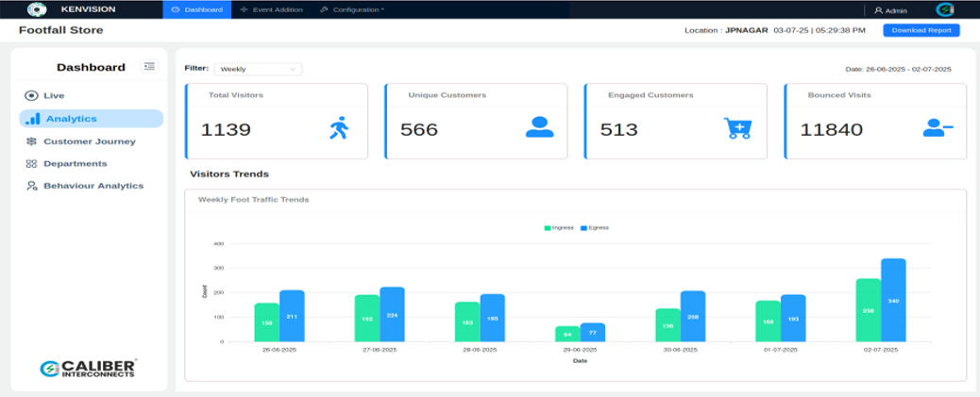Click the Caliber logo in top-right corner
Viewport: 980px width, 397px height.
[944, 9]
